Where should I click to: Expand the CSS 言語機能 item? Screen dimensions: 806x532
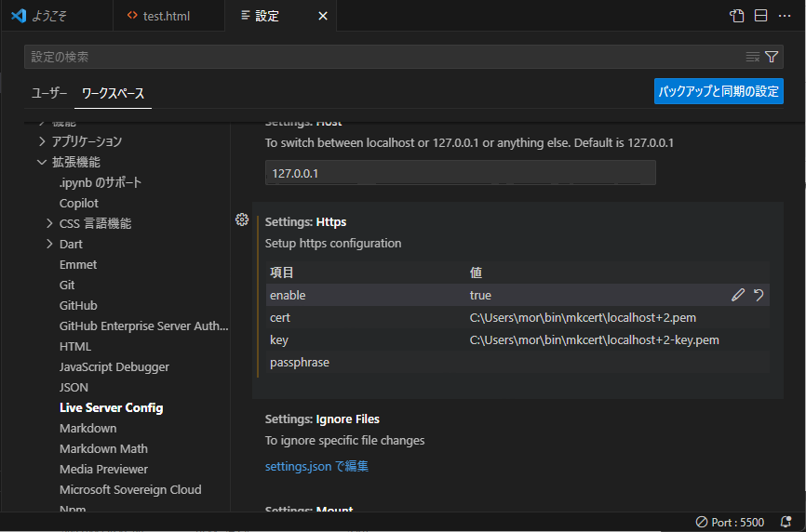[49, 223]
